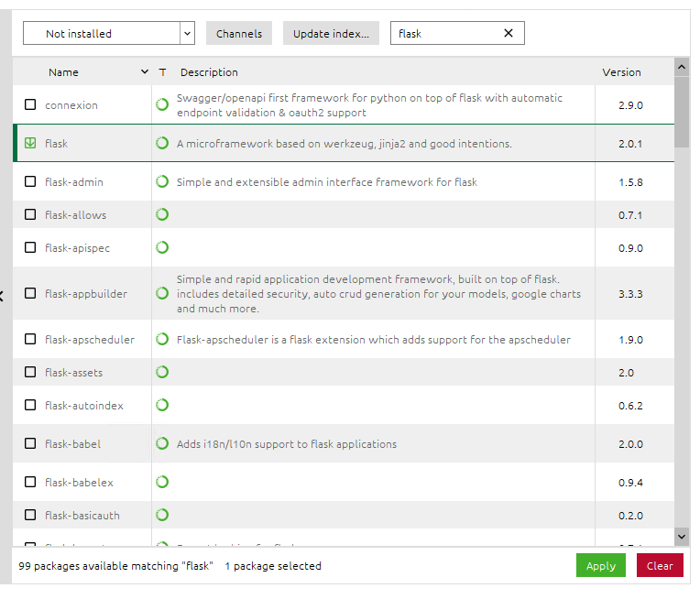This screenshot has height=599, width=700.
Task: Click the type icon in the connexion row
Action: [x=162, y=104]
